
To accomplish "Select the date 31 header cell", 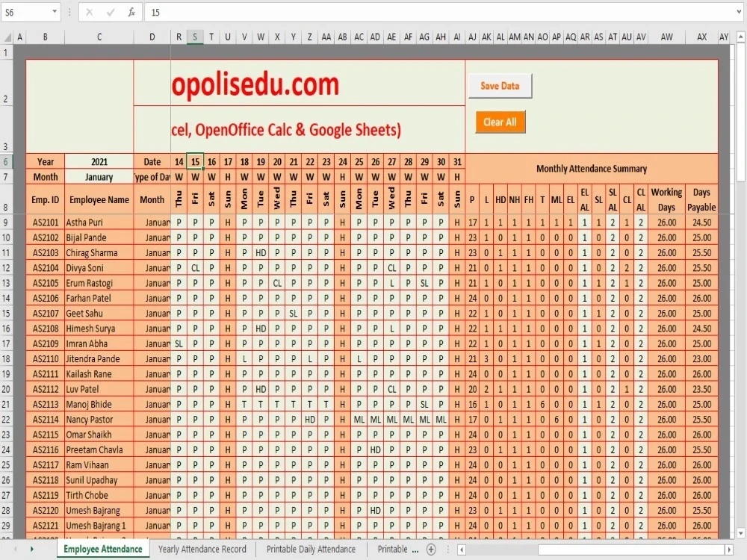I will pos(457,162).
